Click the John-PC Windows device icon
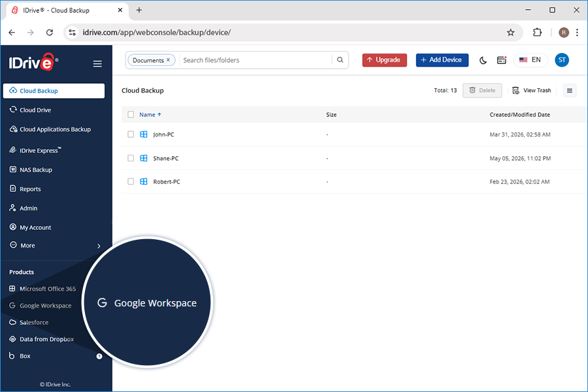588x392 pixels. 144,135
